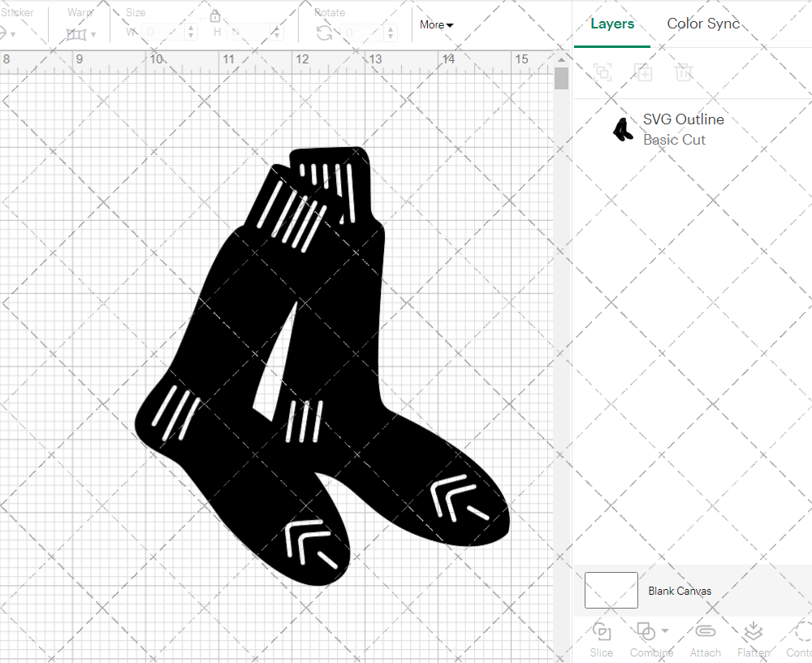Viewport: 812px width, 663px height.
Task: Click the Blank Canvas color swatch
Action: [611, 591]
